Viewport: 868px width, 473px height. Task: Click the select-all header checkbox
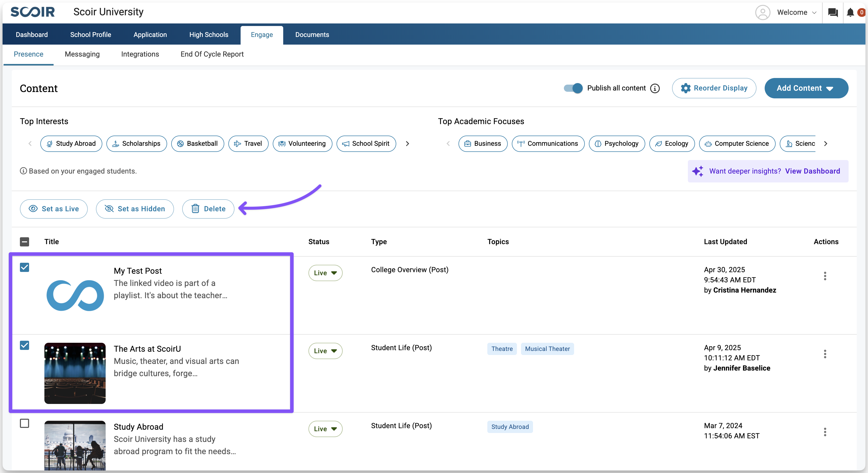[x=24, y=242]
